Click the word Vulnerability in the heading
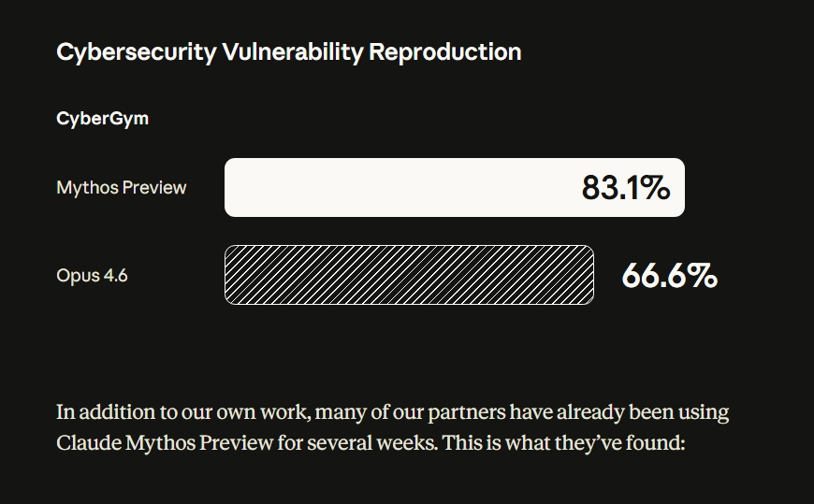This screenshot has height=504, width=814. point(292,51)
